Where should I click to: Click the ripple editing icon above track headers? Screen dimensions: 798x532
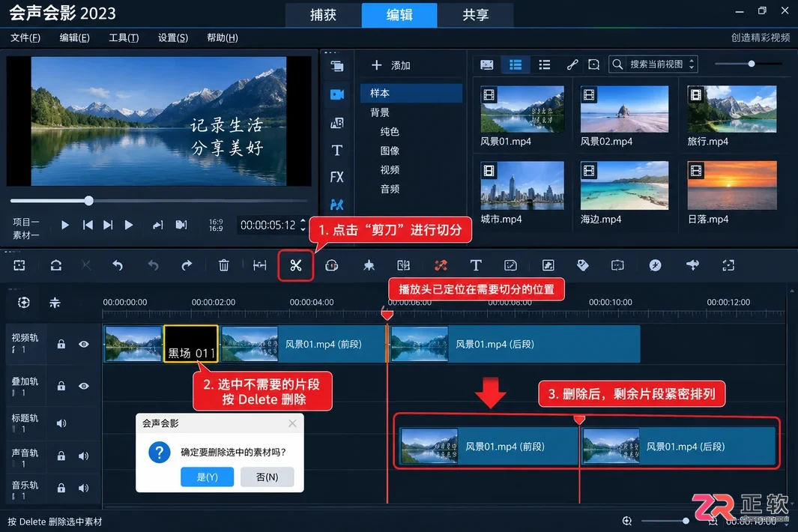point(55,303)
